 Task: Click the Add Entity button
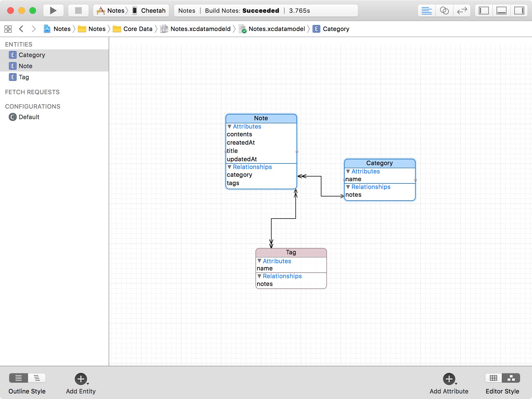[x=80, y=380]
